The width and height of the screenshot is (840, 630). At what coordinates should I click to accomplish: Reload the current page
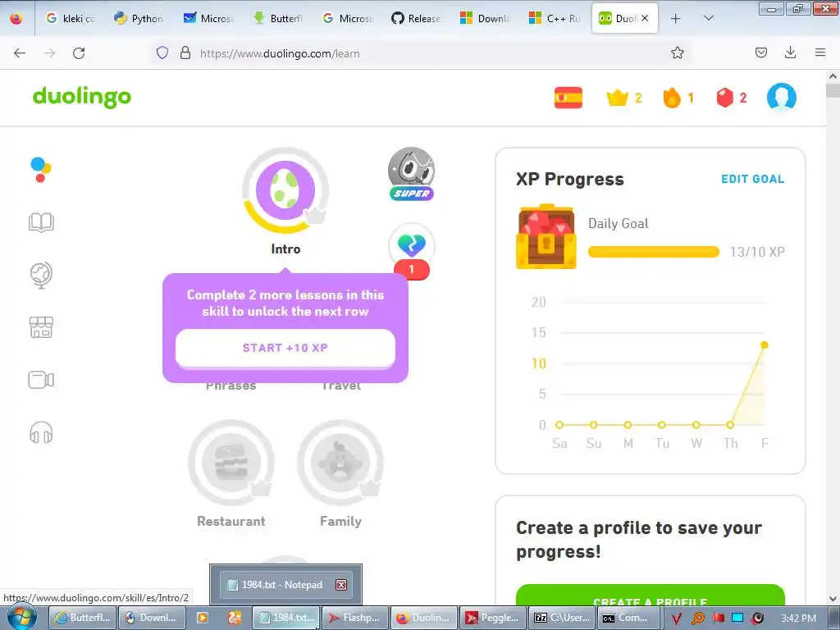tap(79, 53)
